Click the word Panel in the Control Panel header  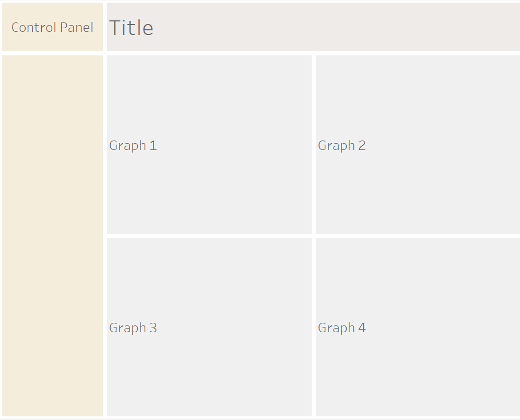click(76, 27)
